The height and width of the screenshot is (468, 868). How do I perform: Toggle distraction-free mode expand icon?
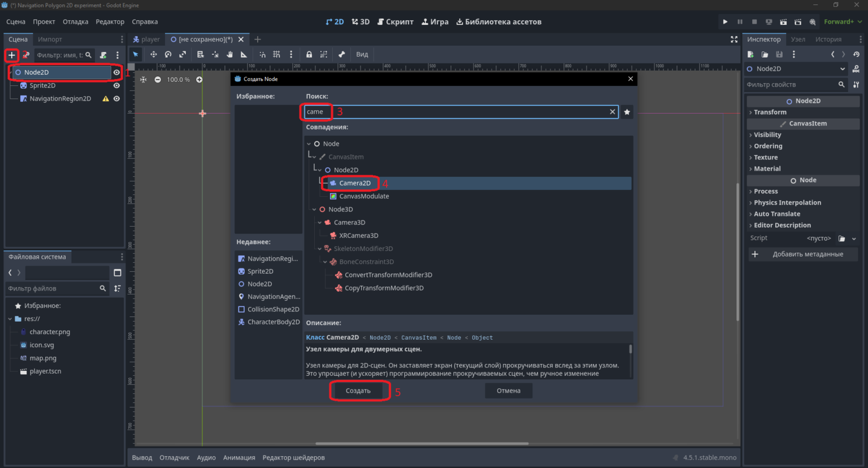coord(734,39)
